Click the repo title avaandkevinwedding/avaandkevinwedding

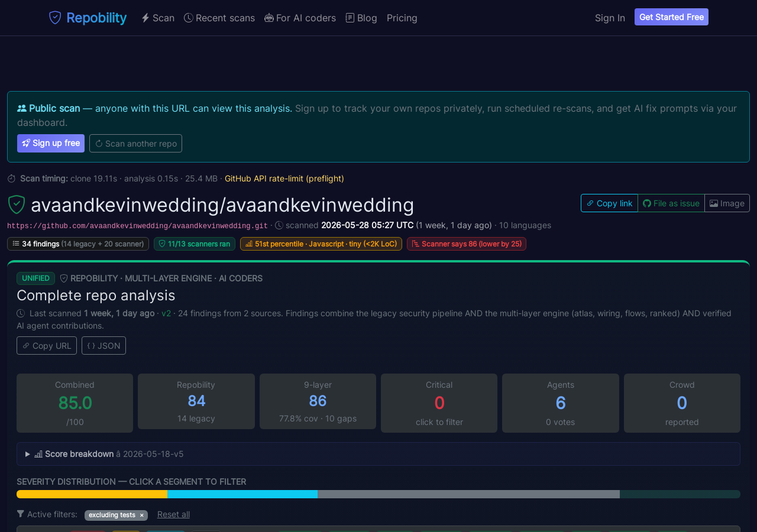click(x=222, y=205)
